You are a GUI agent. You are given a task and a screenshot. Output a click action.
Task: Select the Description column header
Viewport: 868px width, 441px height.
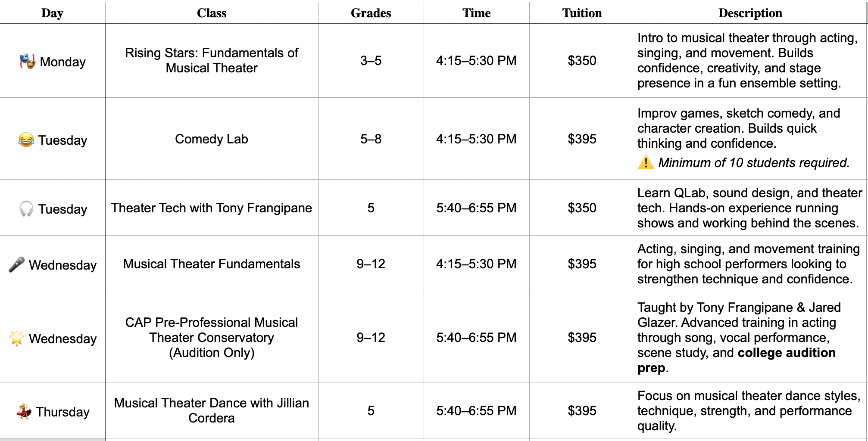750,13
